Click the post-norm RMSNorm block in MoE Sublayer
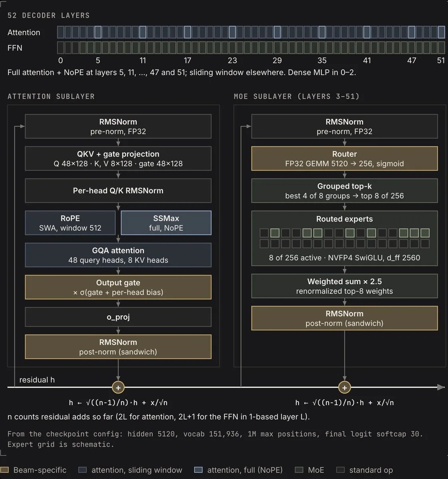 coord(345,318)
